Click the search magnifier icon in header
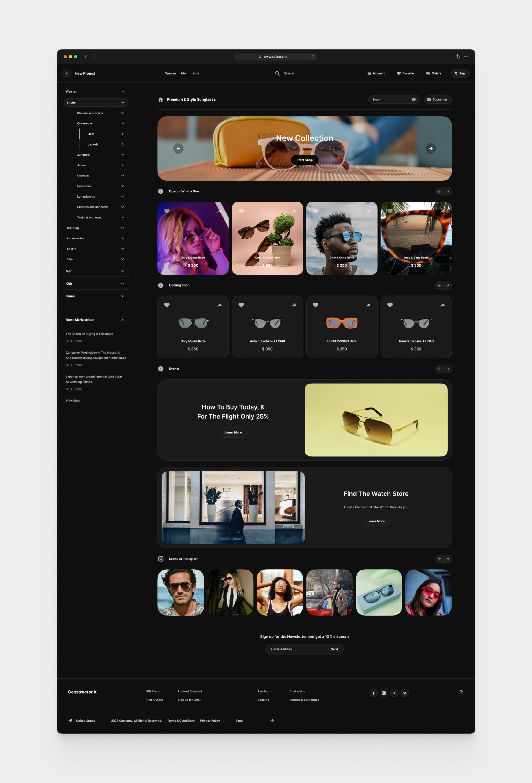 click(x=277, y=73)
